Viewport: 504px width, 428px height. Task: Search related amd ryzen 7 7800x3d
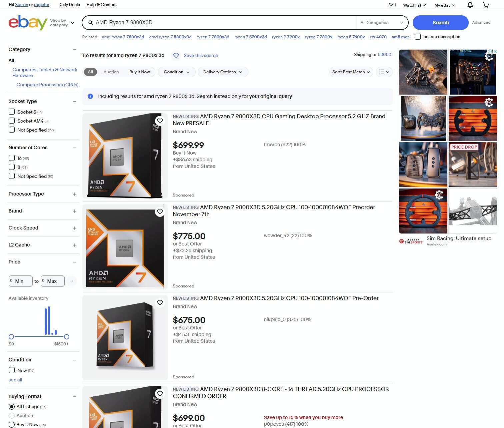click(123, 37)
